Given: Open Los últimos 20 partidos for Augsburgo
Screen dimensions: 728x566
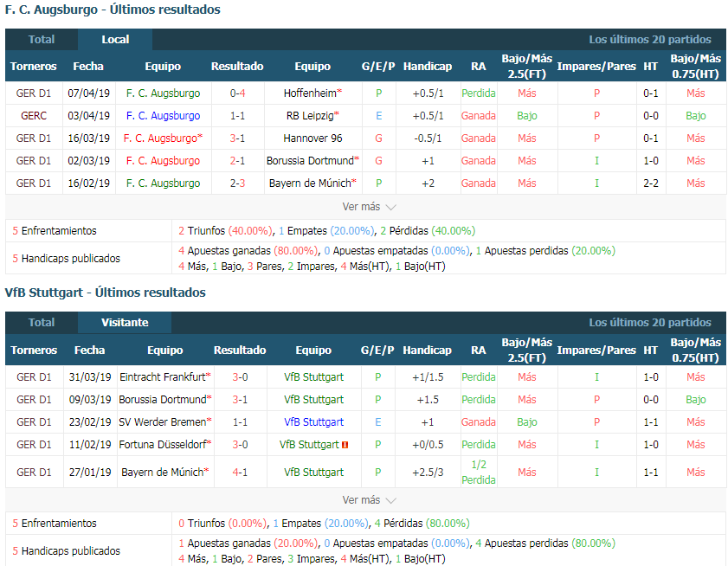Looking at the screenshot, I should point(650,40).
